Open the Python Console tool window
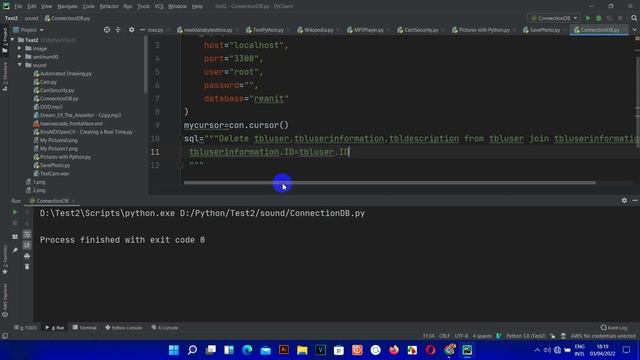The width and height of the screenshot is (640, 360). [x=124, y=327]
